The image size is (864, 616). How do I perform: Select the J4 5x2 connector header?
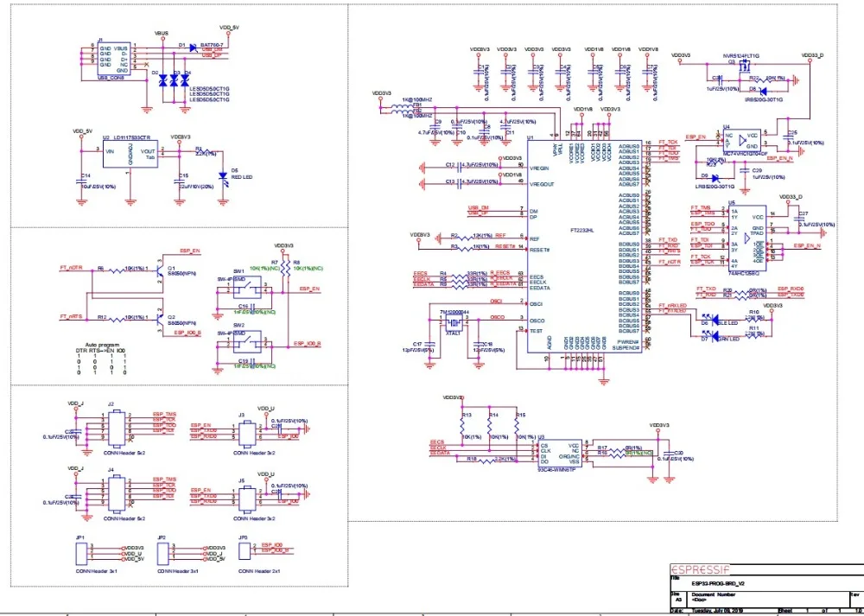tap(118, 493)
